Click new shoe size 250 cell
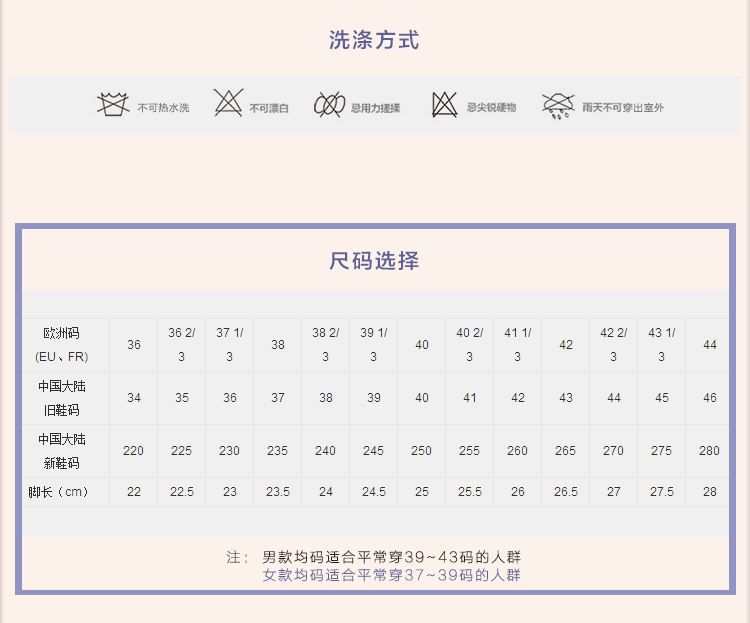Image resolution: width=750 pixels, height=623 pixels. [x=422, y=451]
